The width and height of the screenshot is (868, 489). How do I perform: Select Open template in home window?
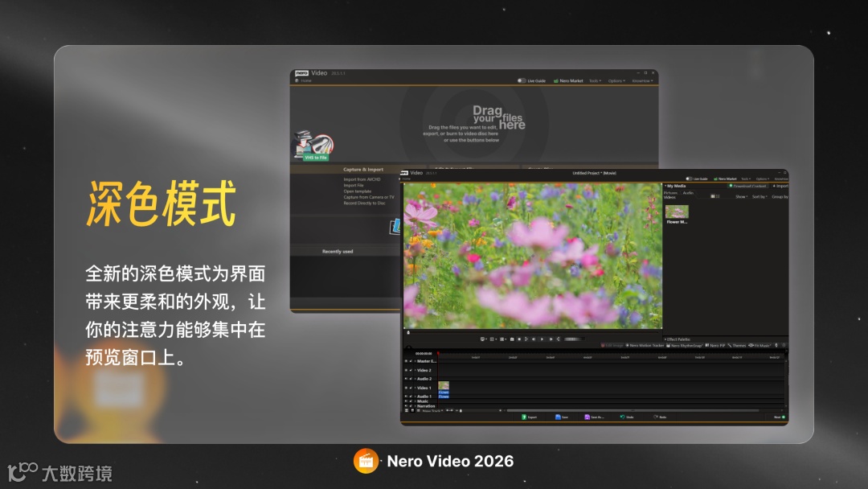point(358,191)
